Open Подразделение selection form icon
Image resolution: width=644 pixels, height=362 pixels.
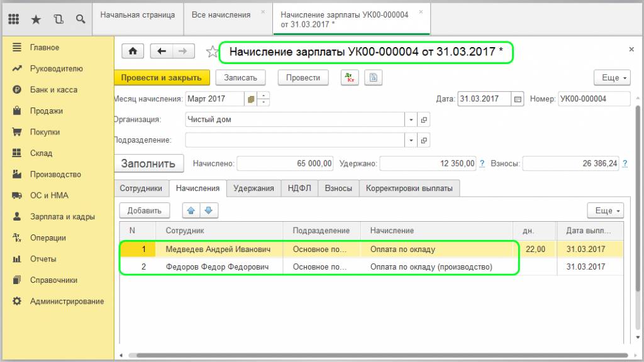(424, 140)
